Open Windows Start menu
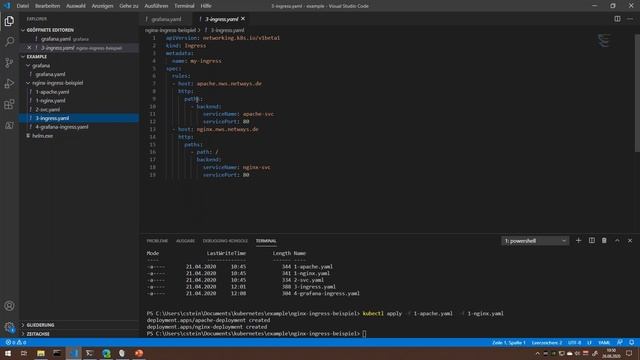 [8, 353]
